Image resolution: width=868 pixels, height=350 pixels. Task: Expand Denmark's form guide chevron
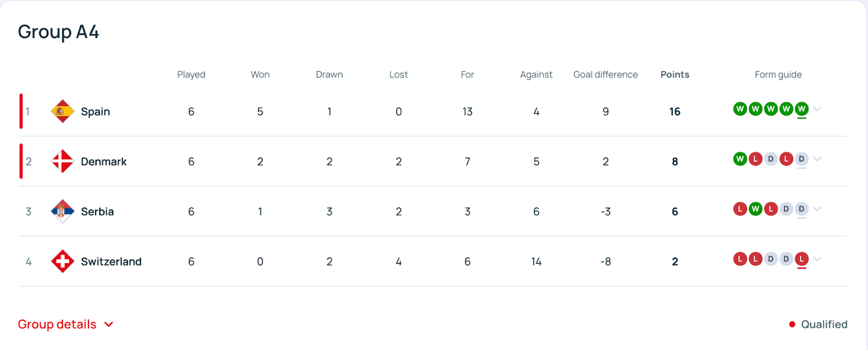point(818,159)
